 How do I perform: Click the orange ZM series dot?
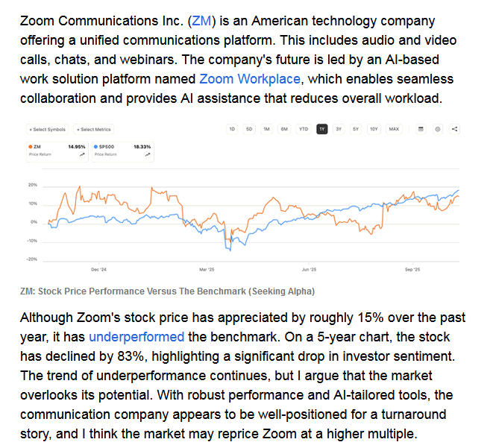(x=29, y=147)
